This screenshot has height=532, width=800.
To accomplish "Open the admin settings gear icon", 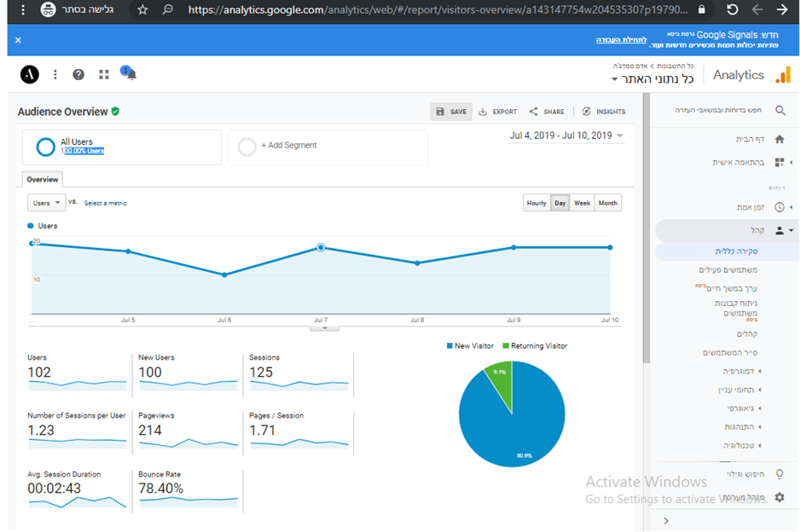I will click(x=780, y=497).
